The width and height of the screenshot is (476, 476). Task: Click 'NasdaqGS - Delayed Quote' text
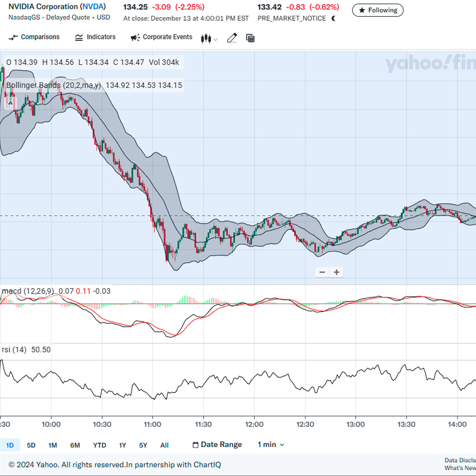(x=49, y=17)
